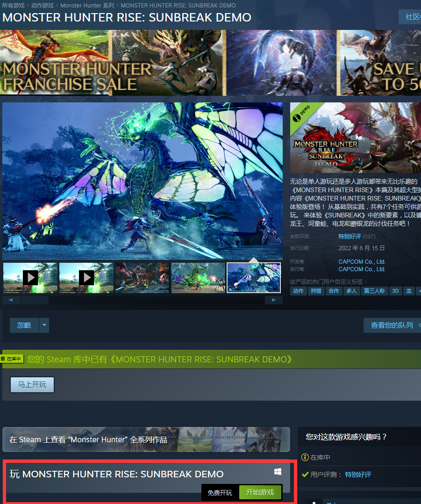Select the 动作 tag
Screen dimensions: 421x504
pyautogui.click(x=298, y=291)
